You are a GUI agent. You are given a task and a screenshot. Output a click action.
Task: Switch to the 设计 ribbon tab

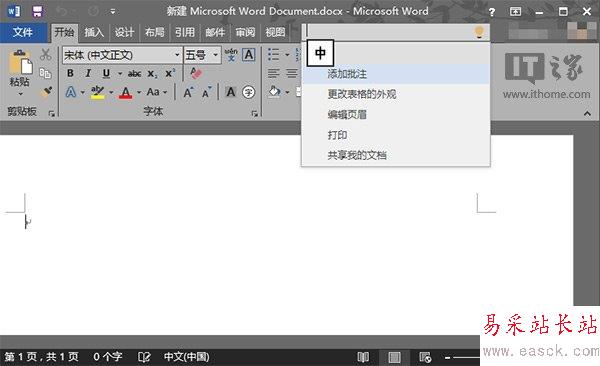point(124,32)
